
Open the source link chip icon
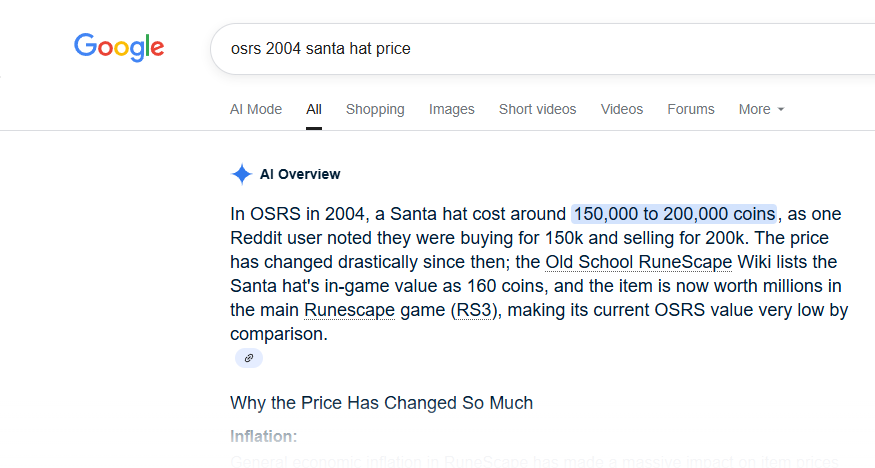249,358
